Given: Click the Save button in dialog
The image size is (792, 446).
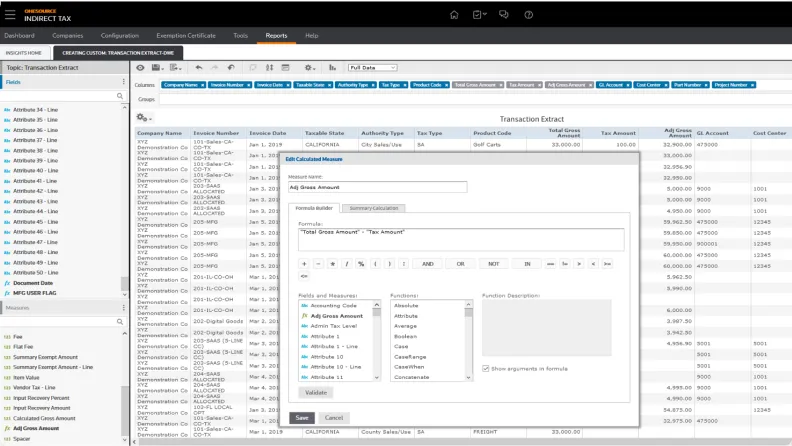Looking at the screenshot, I should (302, 417).
